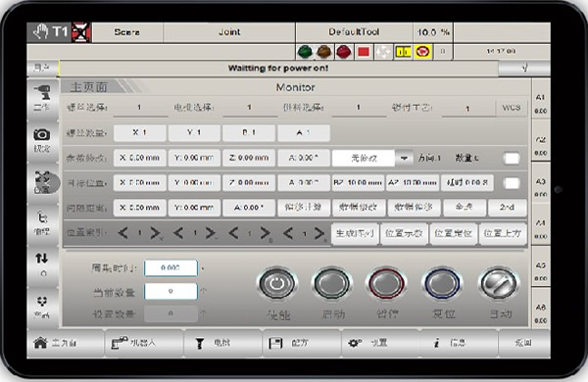Open the screwdriver work sidebar icon
This screenshot has height=382, width=588.
click(42, 99)
